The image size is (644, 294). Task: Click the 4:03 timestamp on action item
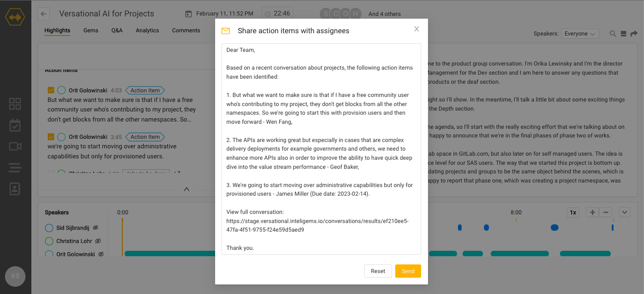116,91
